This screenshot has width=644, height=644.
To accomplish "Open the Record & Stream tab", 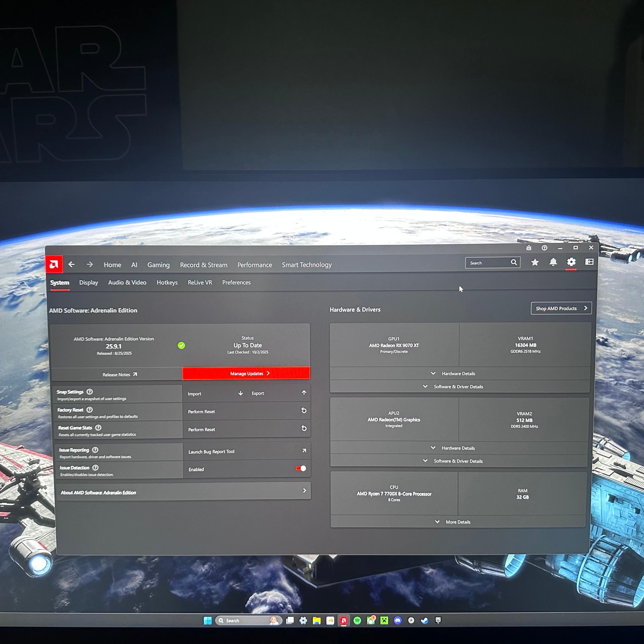I will coord(204,265).
